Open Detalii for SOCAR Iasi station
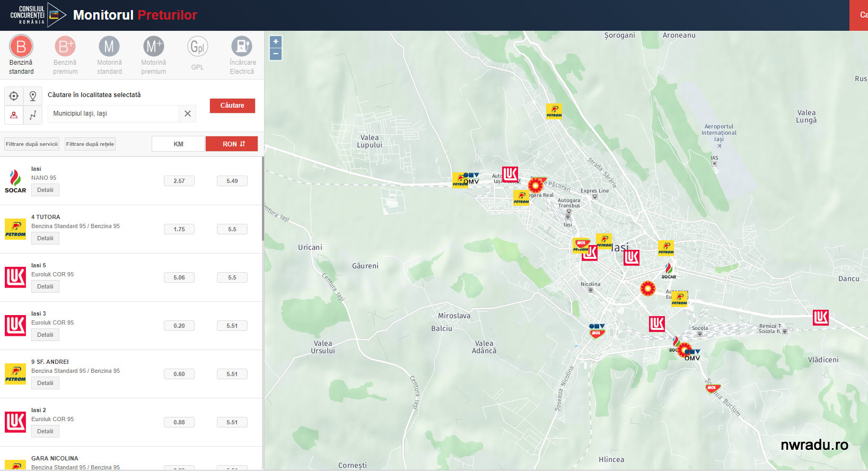This screenshot has width=868, height=471. tap(45, 190)
